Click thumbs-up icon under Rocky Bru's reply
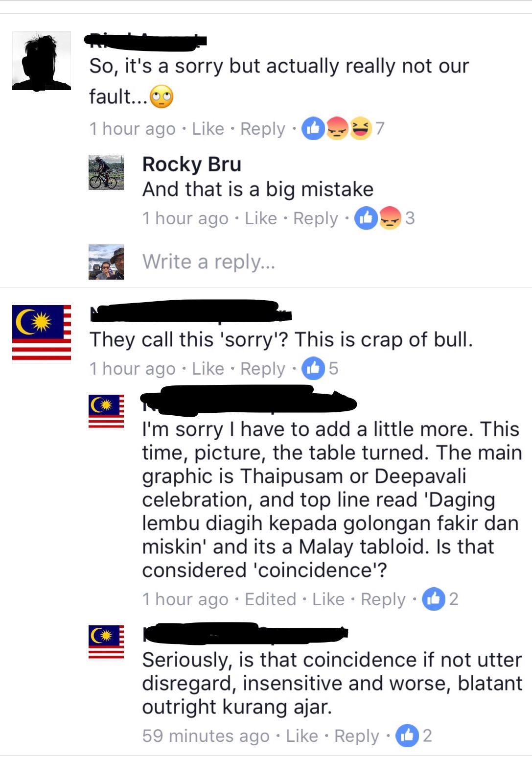This screenshot has height=760, width=532. point(366,218)
